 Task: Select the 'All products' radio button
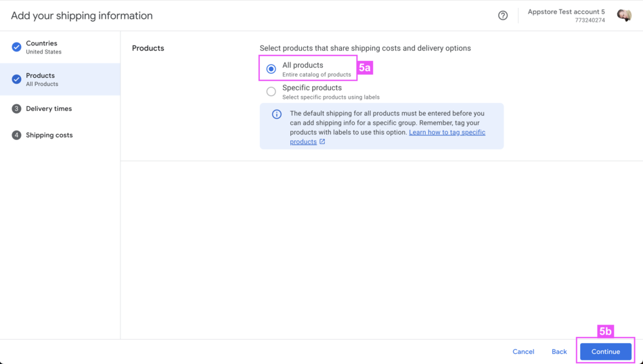click(x=271, y=69)
